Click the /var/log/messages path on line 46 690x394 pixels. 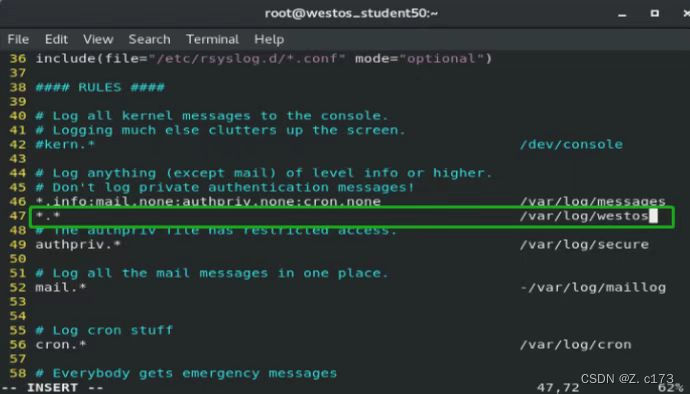click(593, 202)
